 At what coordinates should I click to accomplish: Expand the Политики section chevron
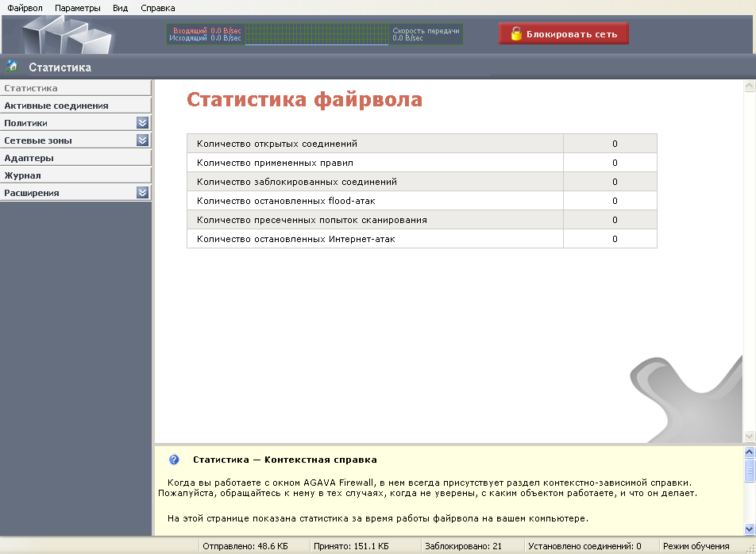tap(142, 123)
